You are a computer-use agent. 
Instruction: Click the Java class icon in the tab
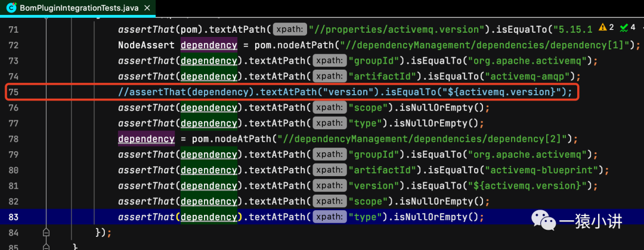[x=11, y=8]
